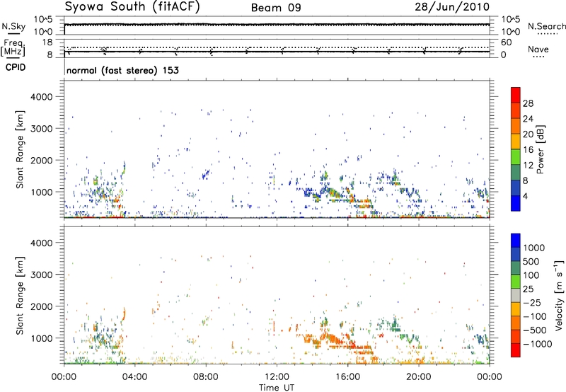Viewport: 566px width, 392px height.
Task: Click the "1000" slant range tick of velocity panel
Action: click(42, 338)
